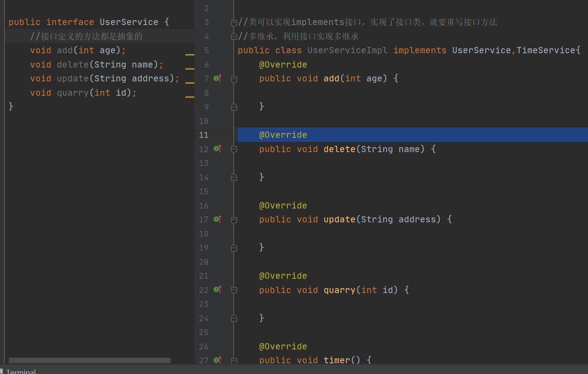
Task: Click the update method name in the interface declaration
Action: coord(73,78)
